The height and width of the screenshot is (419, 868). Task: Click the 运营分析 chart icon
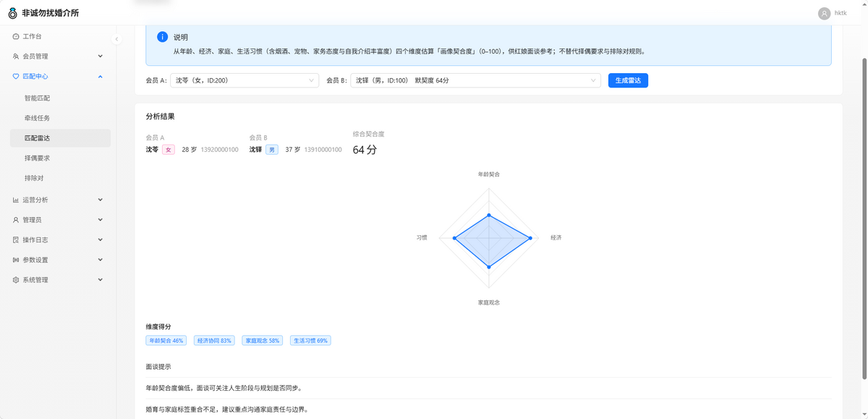tap(16, 200)
